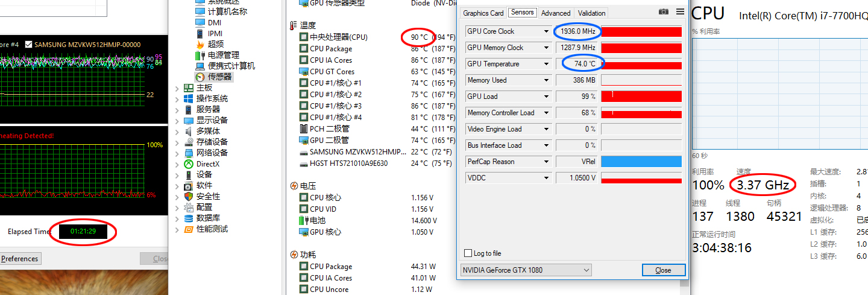Expand the 显示设备 tree node
This screenshot has width=868, height=295.
[x=177, y=121]
